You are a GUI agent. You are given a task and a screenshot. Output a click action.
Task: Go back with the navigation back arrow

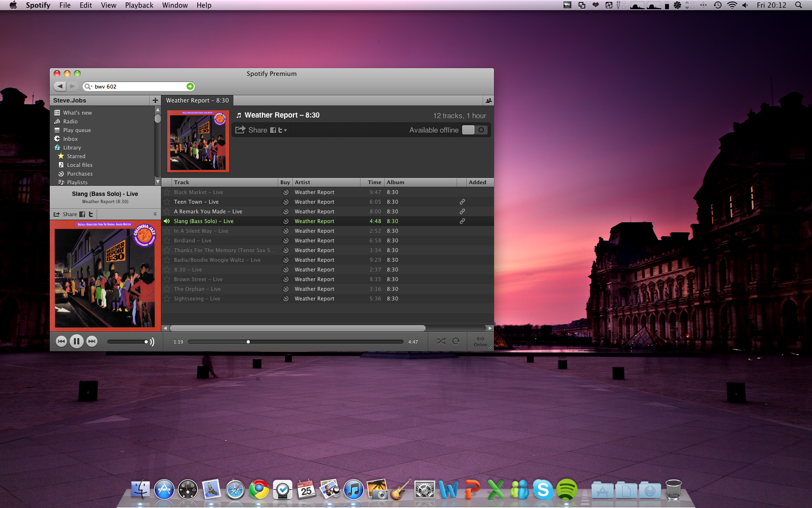[x=60, y=86]
